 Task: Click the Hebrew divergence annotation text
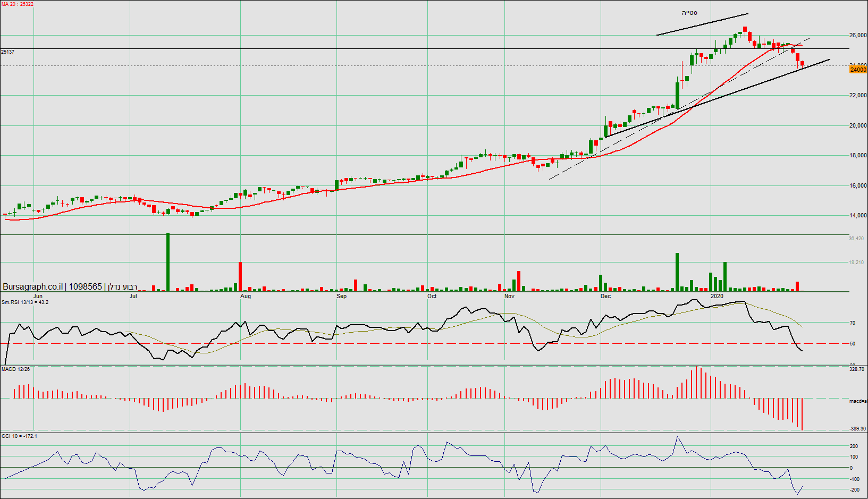click(689, 13)
